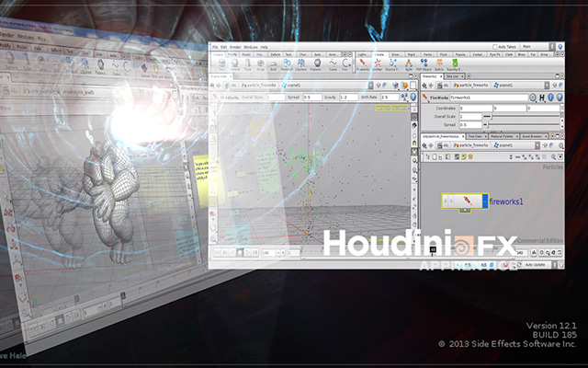Select the Grid shelf tool
588x368 pixels.
(274, 64)
